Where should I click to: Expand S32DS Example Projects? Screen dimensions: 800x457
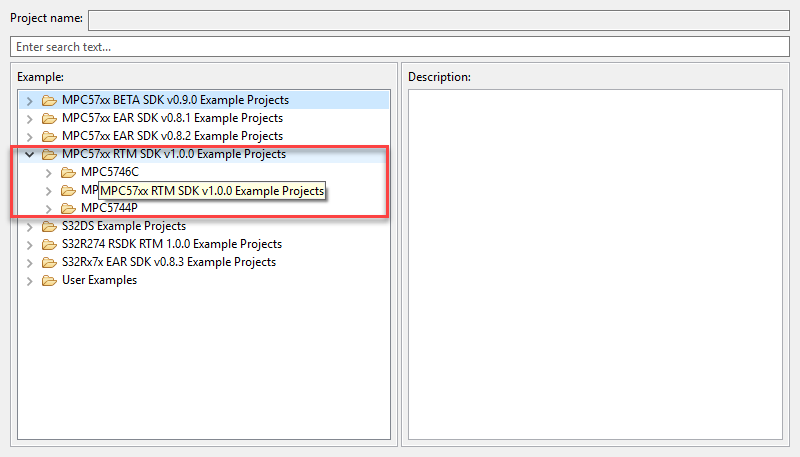[x=30, y=227]
